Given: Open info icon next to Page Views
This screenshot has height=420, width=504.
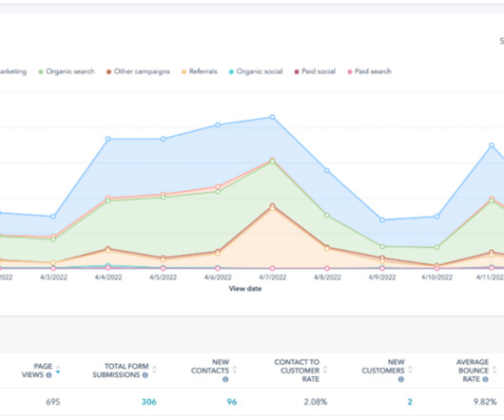Looking at the screenshot, I should (48, 375).
